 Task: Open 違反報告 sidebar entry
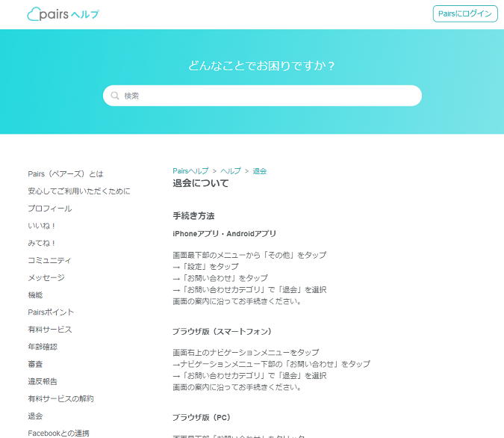[x=43, y=382]
